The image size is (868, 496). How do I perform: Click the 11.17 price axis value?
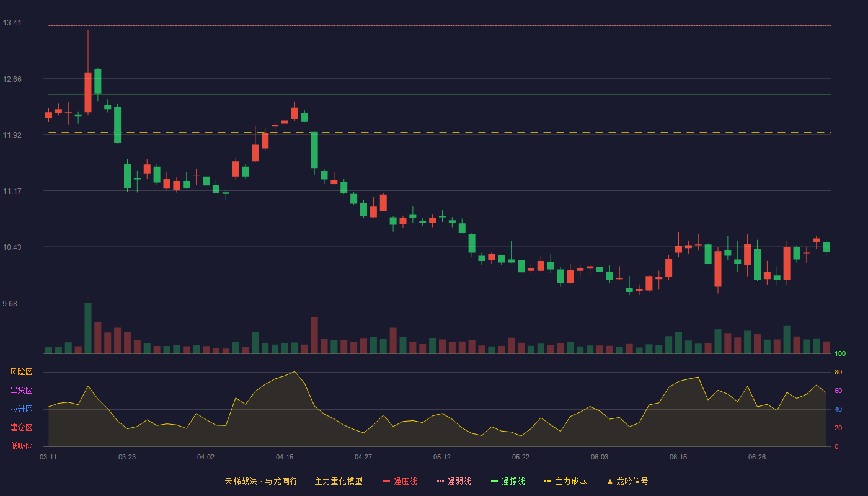click(x=12, y=191)
